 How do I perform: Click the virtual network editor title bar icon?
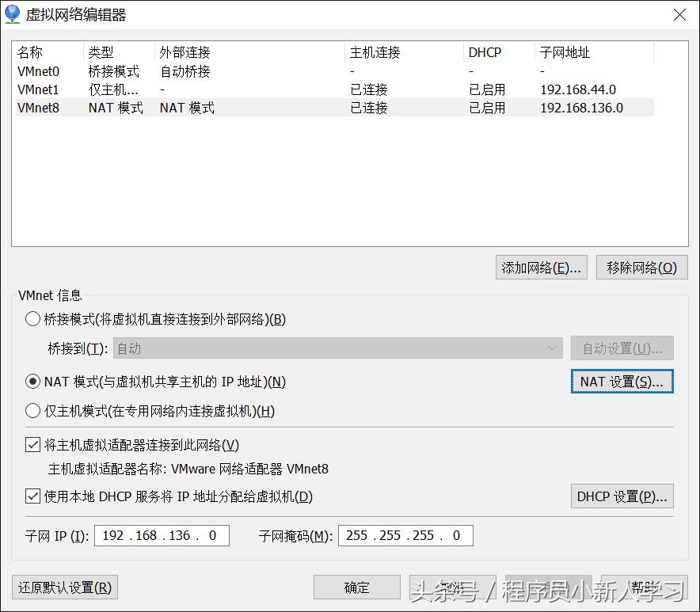tap(13, 14)
